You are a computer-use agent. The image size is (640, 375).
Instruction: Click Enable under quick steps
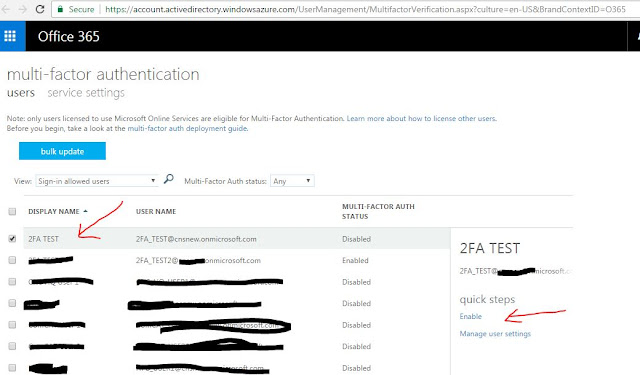(x=471, y=316)
